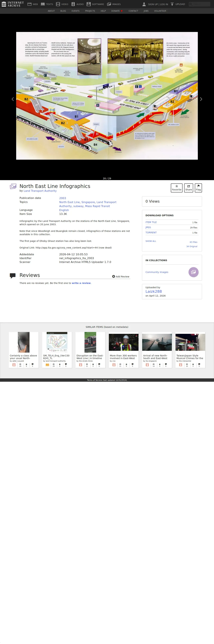Open the Help link
Screen dimensions: 214x644
(x=103, y=11)
